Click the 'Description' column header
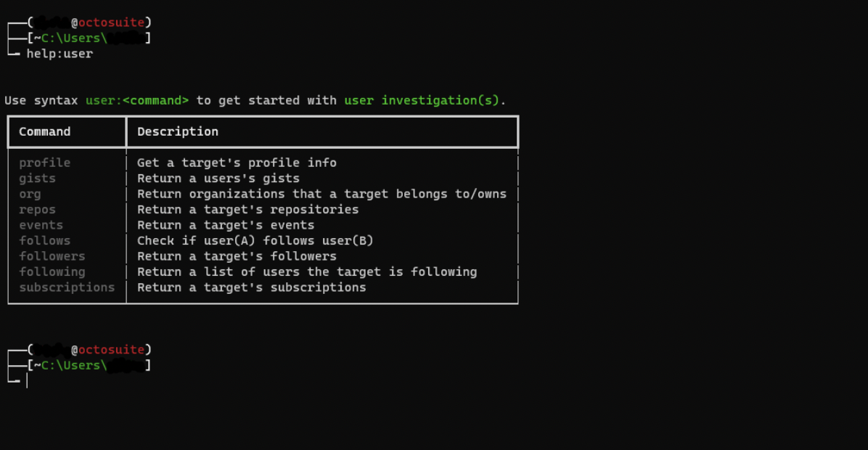The image size is (868, 450). 178,132
